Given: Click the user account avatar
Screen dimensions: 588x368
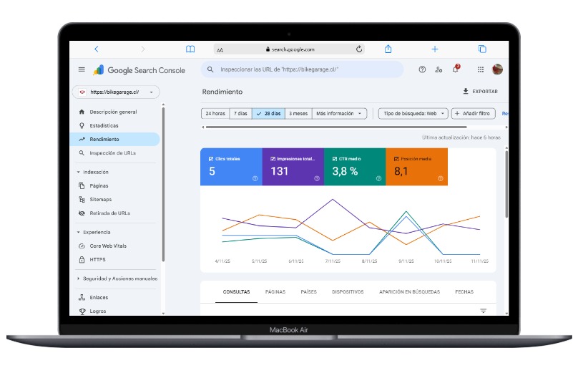Looking at the screenshot, I should click(497, 69).
